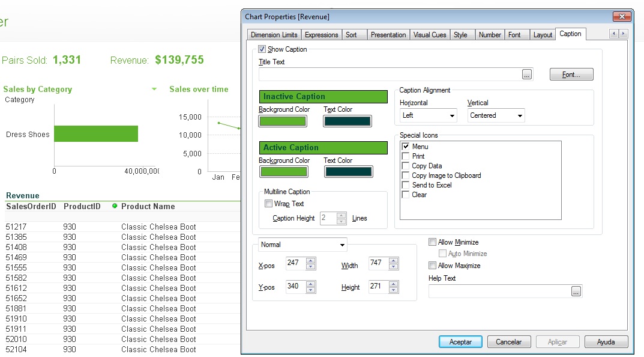Screen dimensions: 644x357
Task: Select the Dress Shoes bar in chart
Action: pyautogui.click(x=96, y=133)
